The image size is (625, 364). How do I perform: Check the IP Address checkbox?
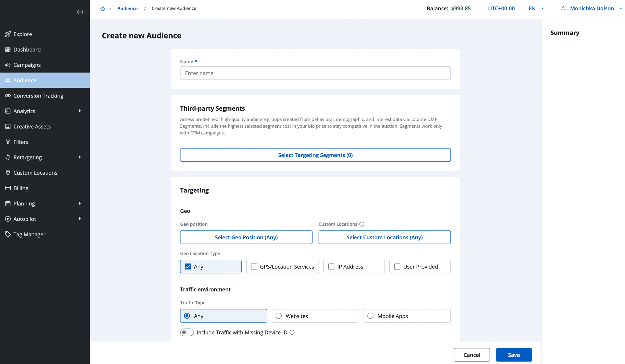coord(331,266)
